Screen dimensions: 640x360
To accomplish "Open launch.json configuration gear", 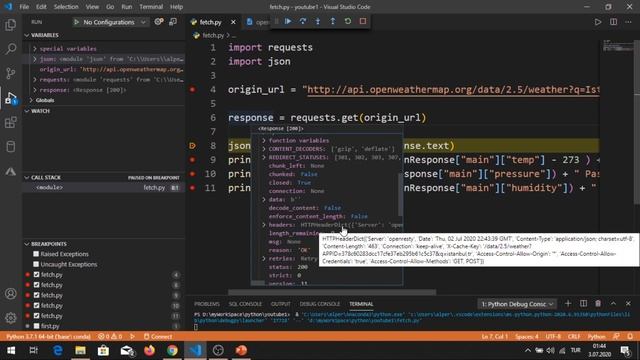I will coord(159,22).
